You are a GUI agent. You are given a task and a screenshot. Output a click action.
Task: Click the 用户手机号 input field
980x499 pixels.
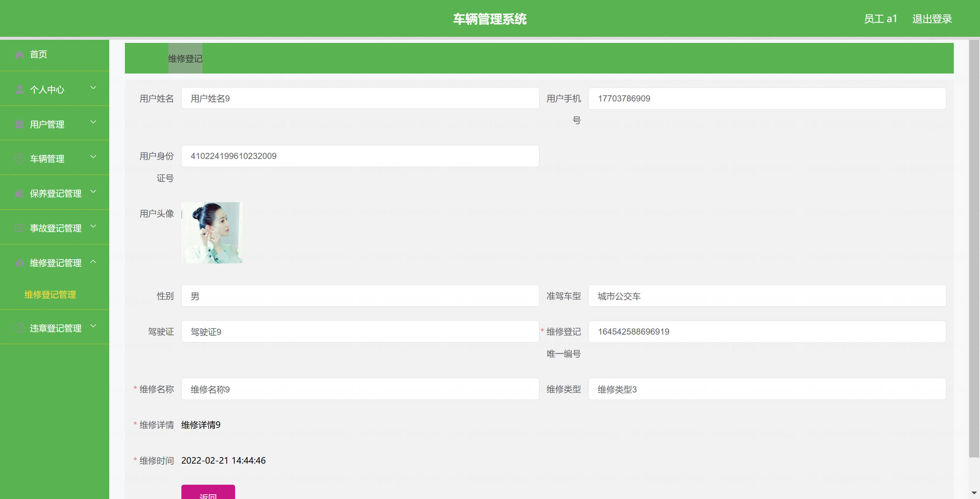tap(767, 99)
